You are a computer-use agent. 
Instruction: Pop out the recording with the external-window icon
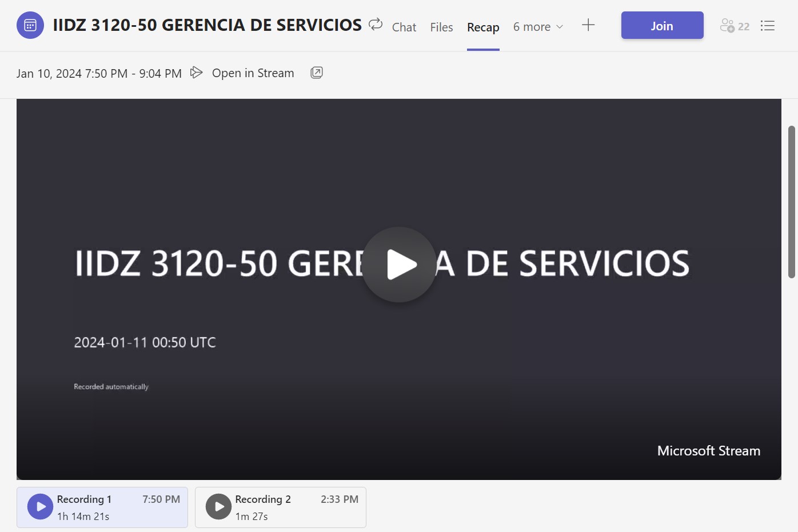(317, 73)
